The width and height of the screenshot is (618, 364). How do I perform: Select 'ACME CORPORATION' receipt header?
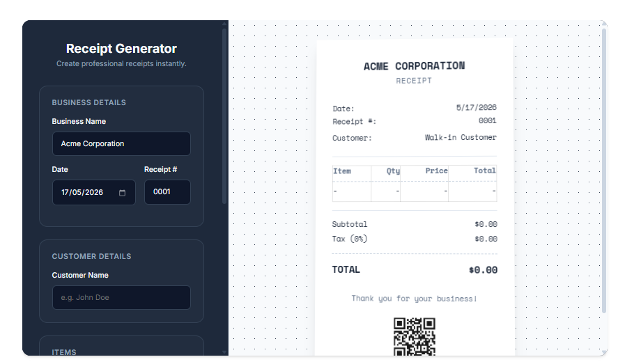click(x=415, y=66)
